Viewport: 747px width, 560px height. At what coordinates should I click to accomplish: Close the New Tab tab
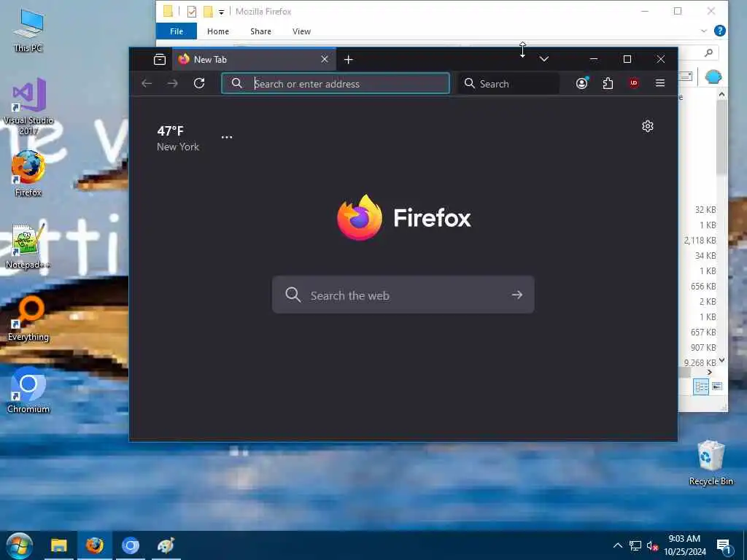325,59
